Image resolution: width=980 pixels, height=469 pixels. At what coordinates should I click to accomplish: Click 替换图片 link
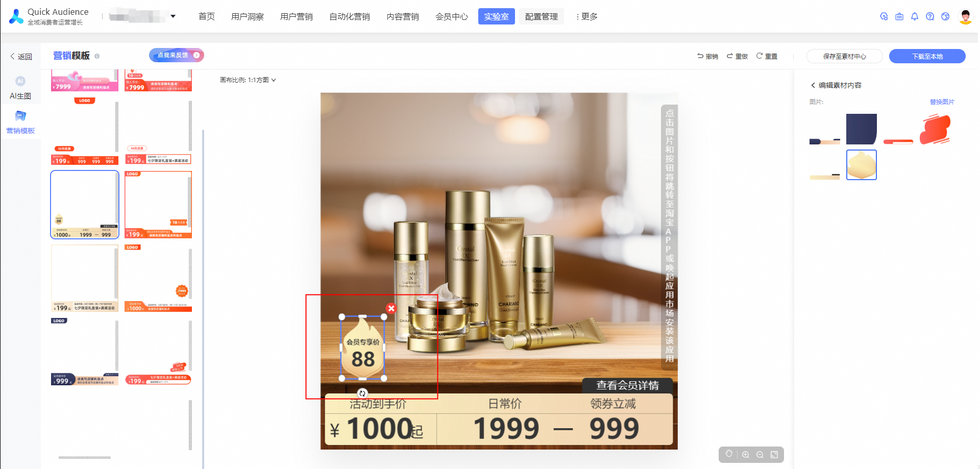(942, 102)
